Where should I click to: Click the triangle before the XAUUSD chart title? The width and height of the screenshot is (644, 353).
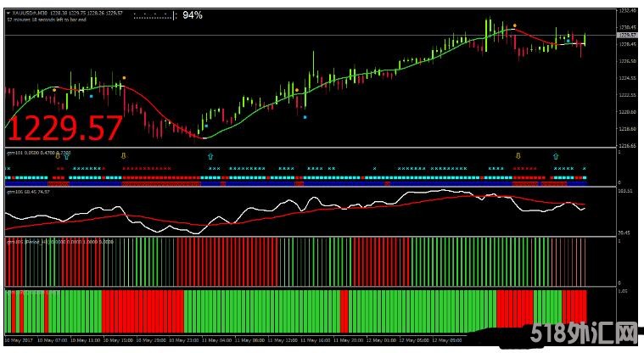[8, 13]
